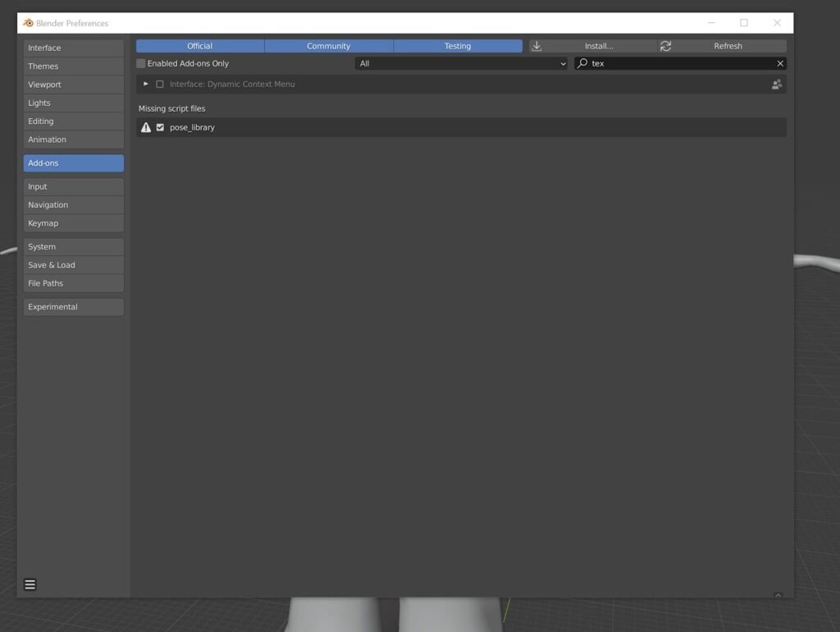Open the 'All' category dropdown
The height and width of the screenshot is (632, 840).
(x=461, y=63)
